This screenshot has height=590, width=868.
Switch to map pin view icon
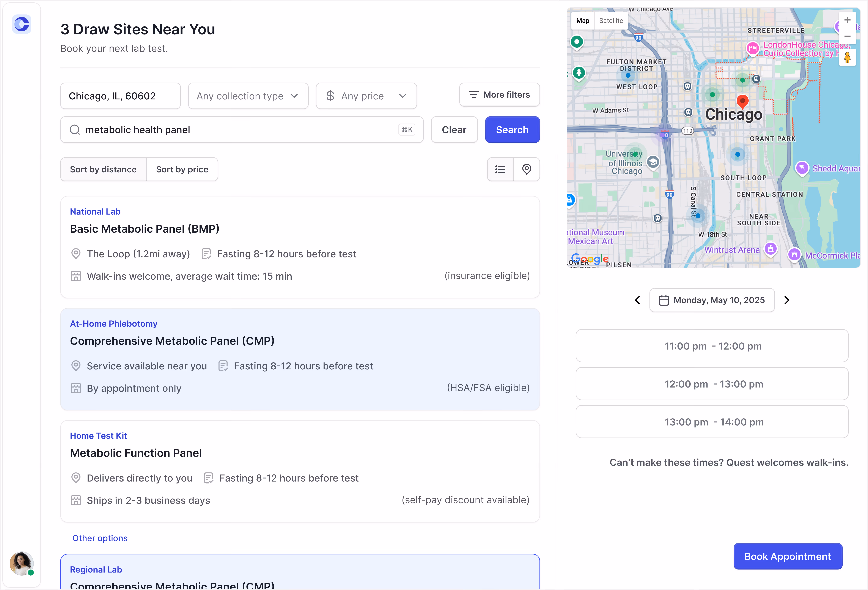coord(527,169)
